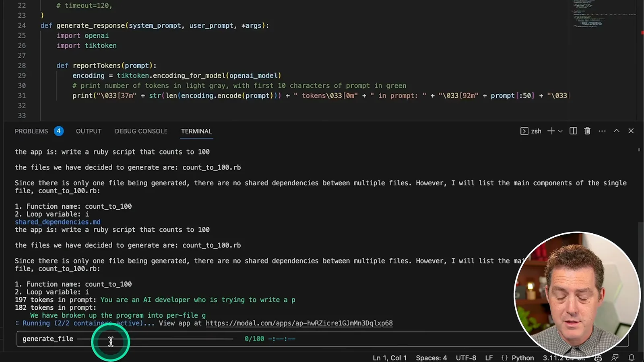Maximize panel size with up chevron
The width and height of the screenshot is (644, 362).
(x=616, y=131)
